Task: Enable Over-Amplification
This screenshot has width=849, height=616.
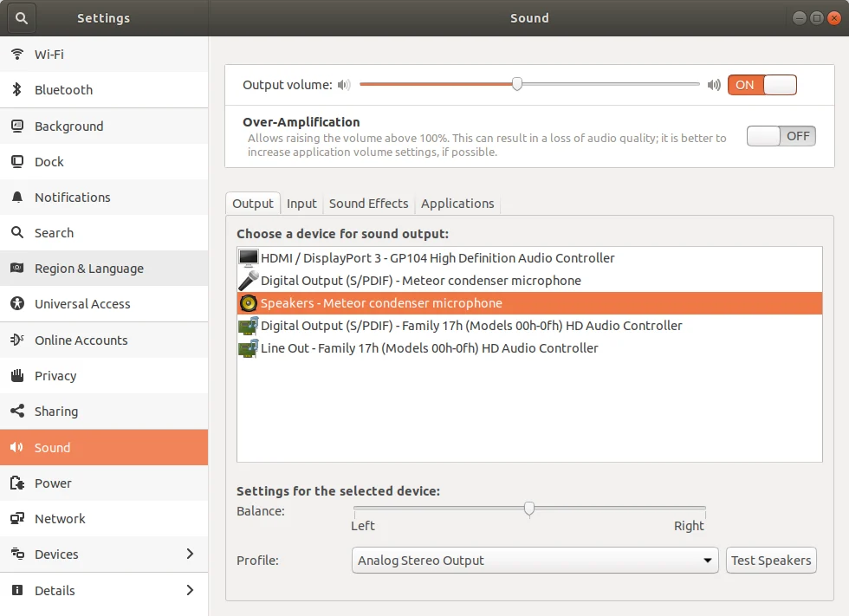Action: 781,135
